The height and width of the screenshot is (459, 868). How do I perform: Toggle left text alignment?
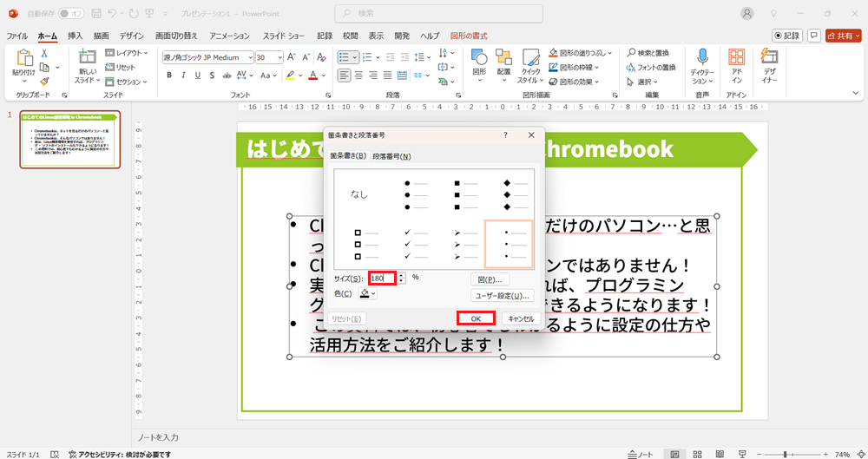coord(345,75)
